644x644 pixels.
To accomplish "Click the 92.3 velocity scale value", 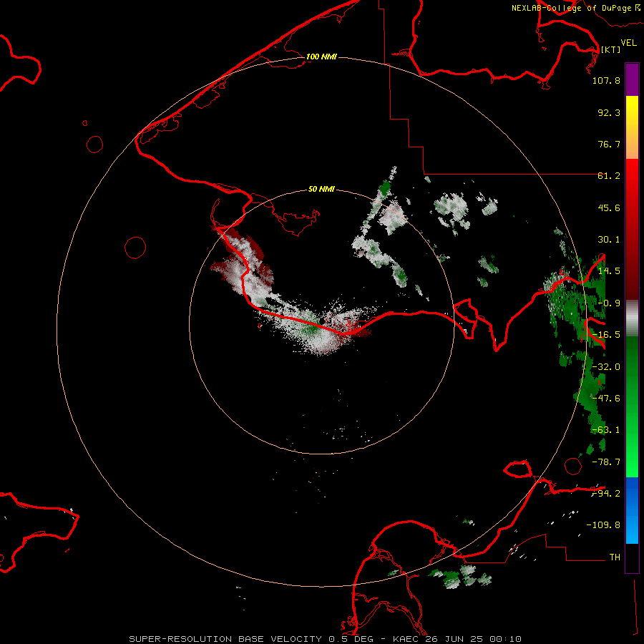I will tap(609, 112).
